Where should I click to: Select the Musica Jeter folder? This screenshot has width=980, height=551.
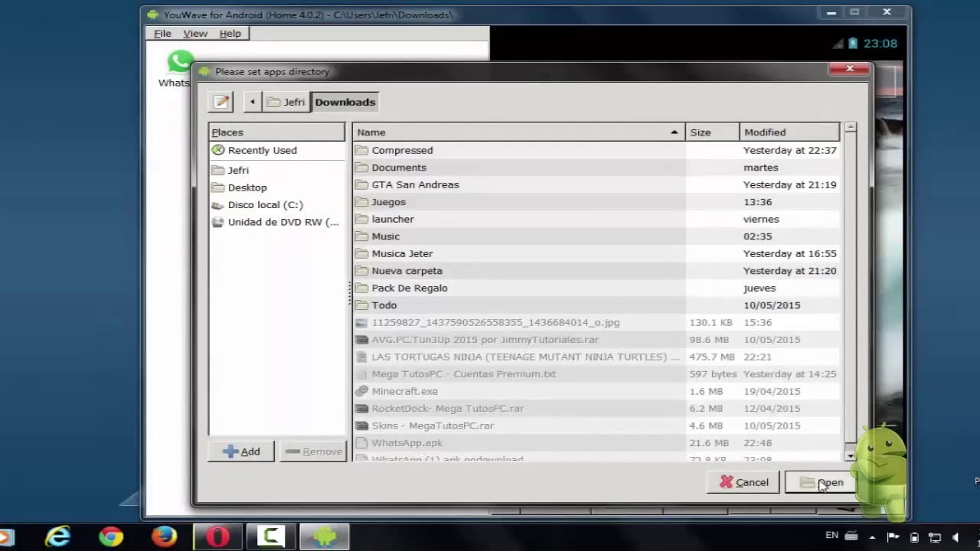click(596, 253)
